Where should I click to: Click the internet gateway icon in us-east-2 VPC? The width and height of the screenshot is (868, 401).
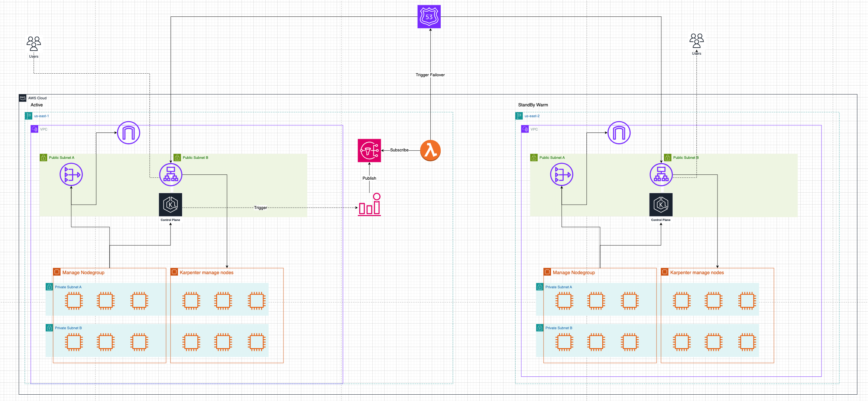[x=619, y=133]
